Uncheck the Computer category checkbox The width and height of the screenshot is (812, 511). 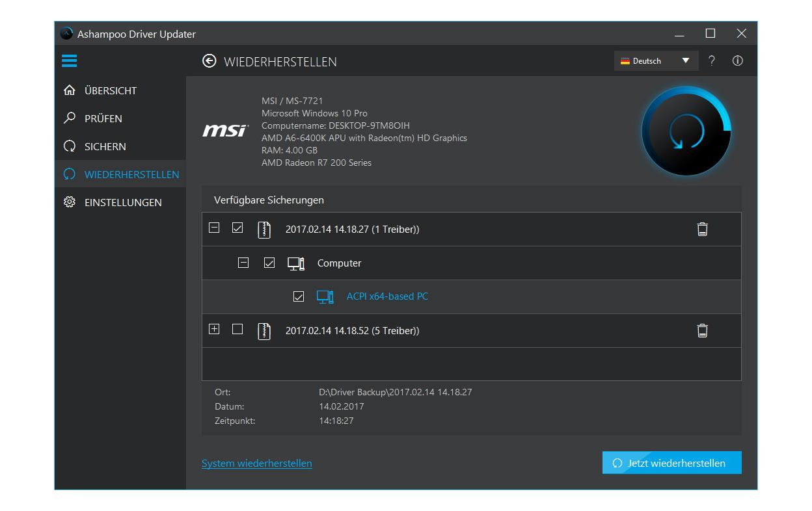(x=269, y=263)
